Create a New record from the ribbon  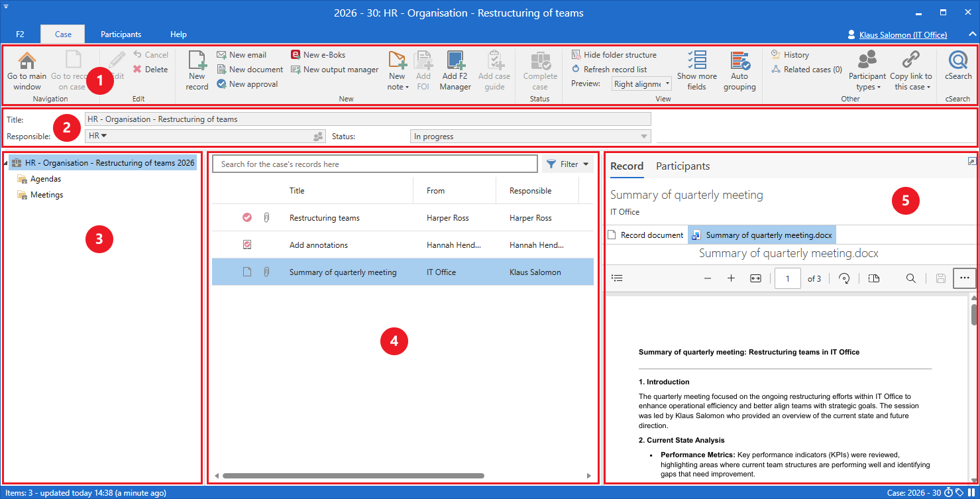pyautogui.click(x=197, y=70)
